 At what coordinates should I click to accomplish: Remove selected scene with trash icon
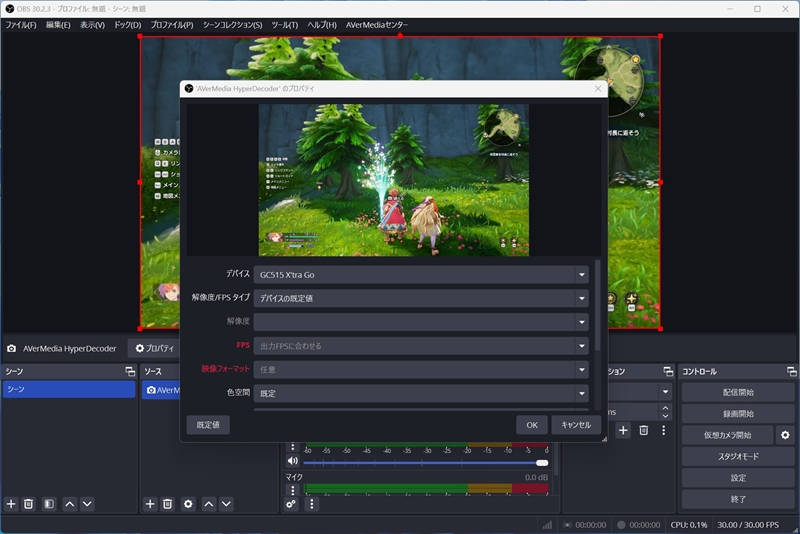29,504
